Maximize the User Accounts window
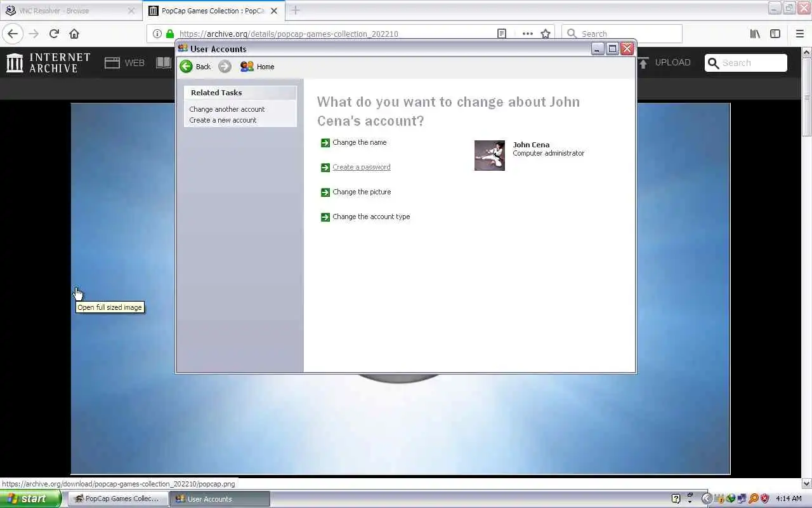The image size is (812, 508). 612,49
